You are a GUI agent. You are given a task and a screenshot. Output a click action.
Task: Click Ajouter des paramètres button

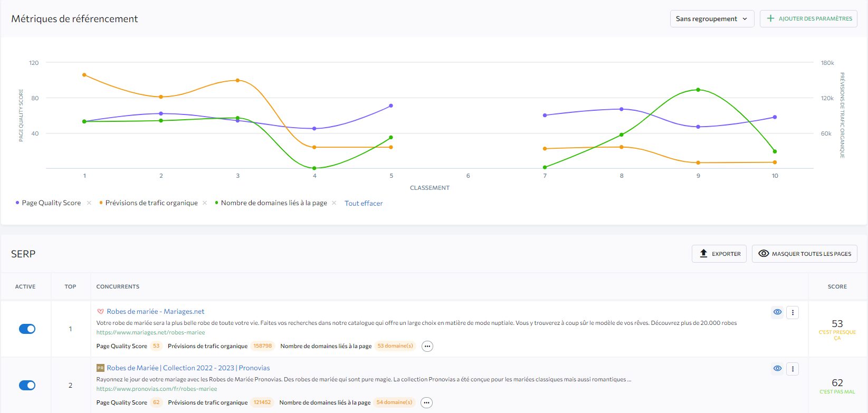808,18
